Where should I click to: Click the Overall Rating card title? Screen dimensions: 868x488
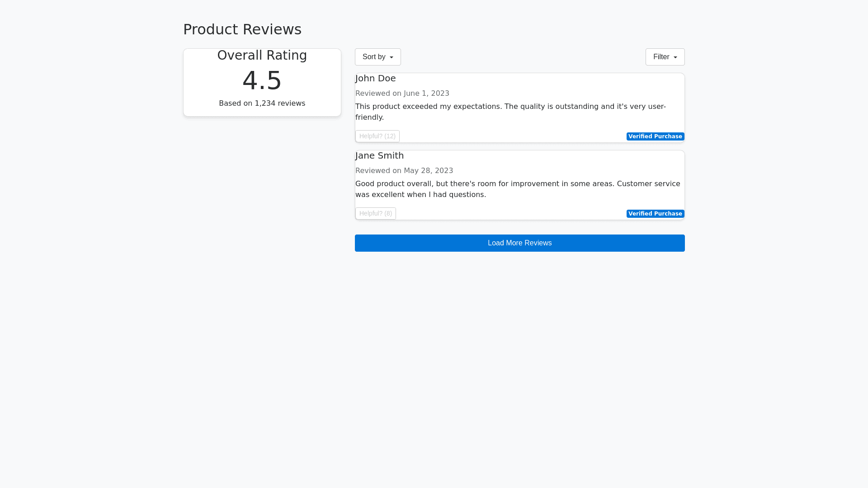click(262, 55)
